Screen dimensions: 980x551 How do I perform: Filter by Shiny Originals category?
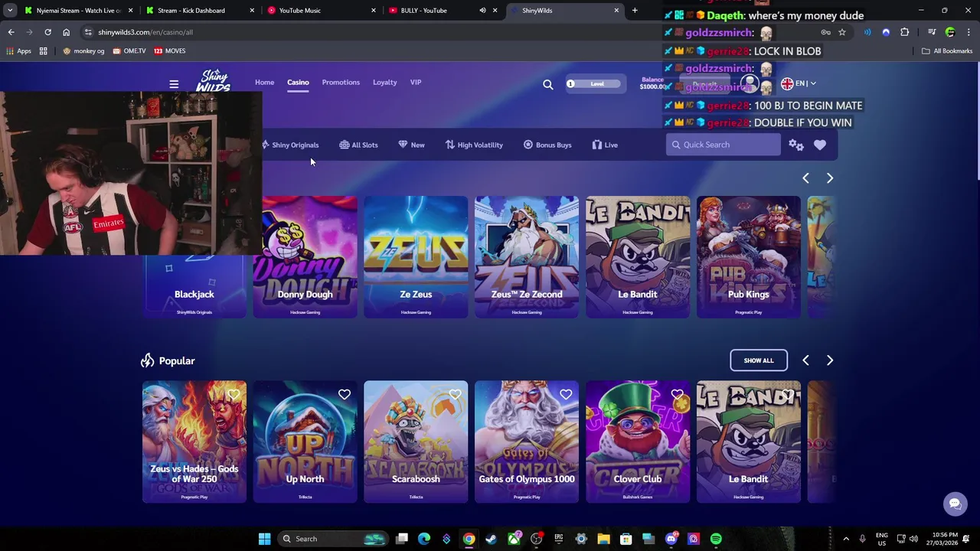[x=290, y=145]
